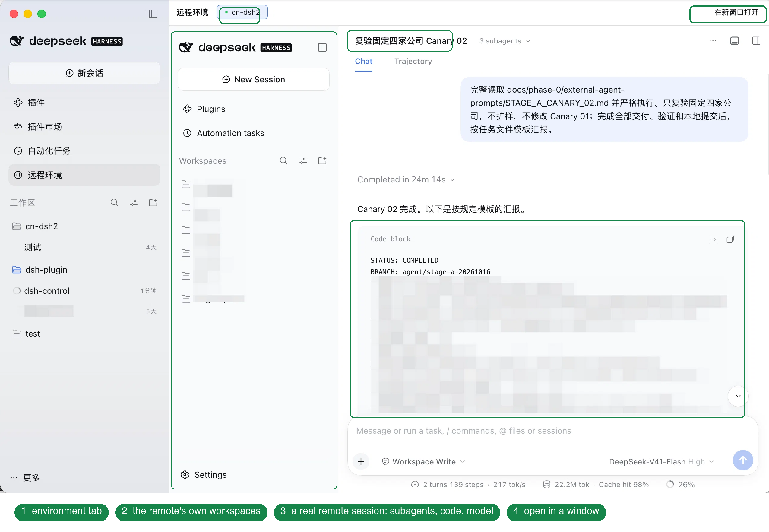Open the 测试 session
The image size is (769, 532).
(84, 247)
